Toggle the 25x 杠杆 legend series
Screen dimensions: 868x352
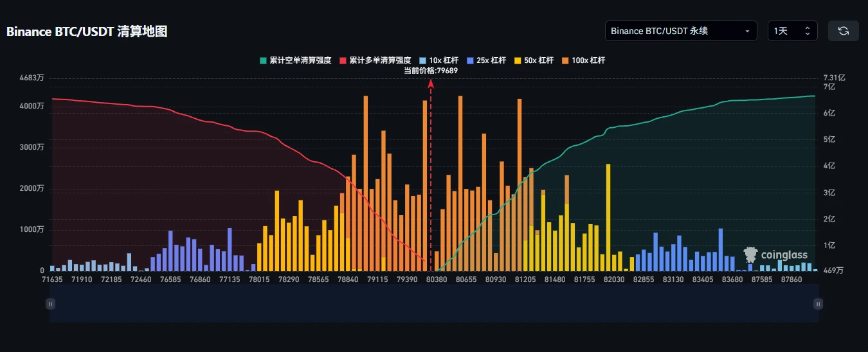click(486, 60)
